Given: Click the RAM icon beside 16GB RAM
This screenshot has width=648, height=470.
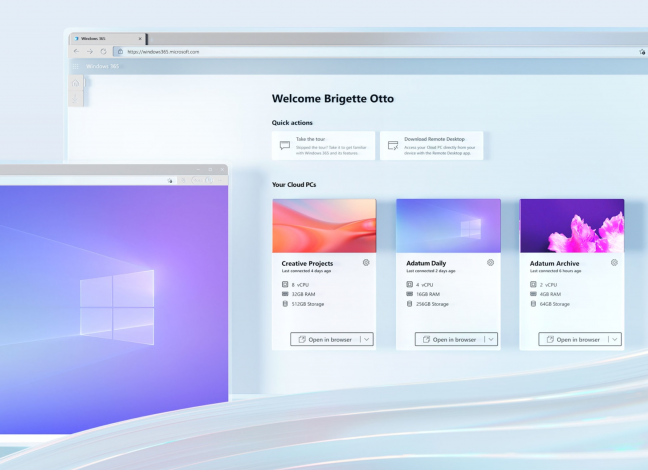Looking at the screenshot, I should [x=410, y=294].
